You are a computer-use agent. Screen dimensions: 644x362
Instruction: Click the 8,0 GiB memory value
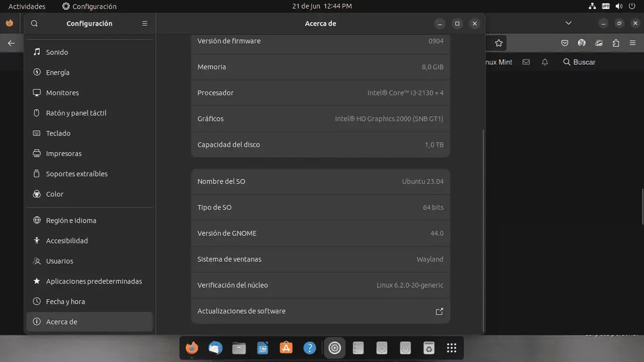pos(433,67)
